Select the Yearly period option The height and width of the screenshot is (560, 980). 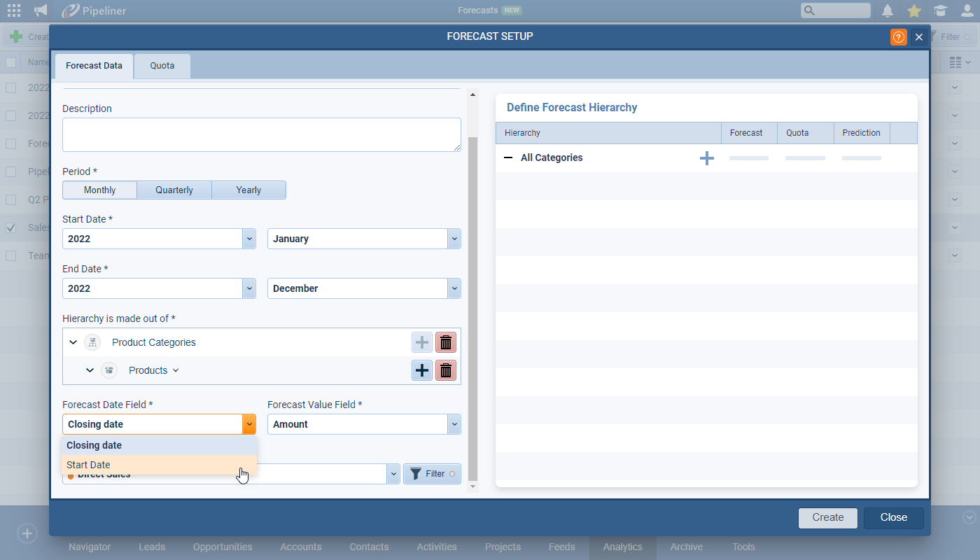pyautogui.click(x=248, y=190)
